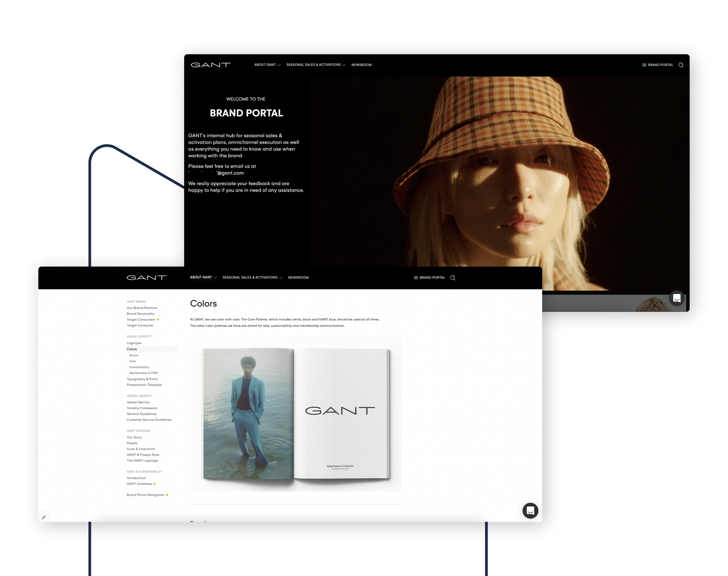
Task: Open chat widget in the Colors window
Action: [x=530, y=510]
